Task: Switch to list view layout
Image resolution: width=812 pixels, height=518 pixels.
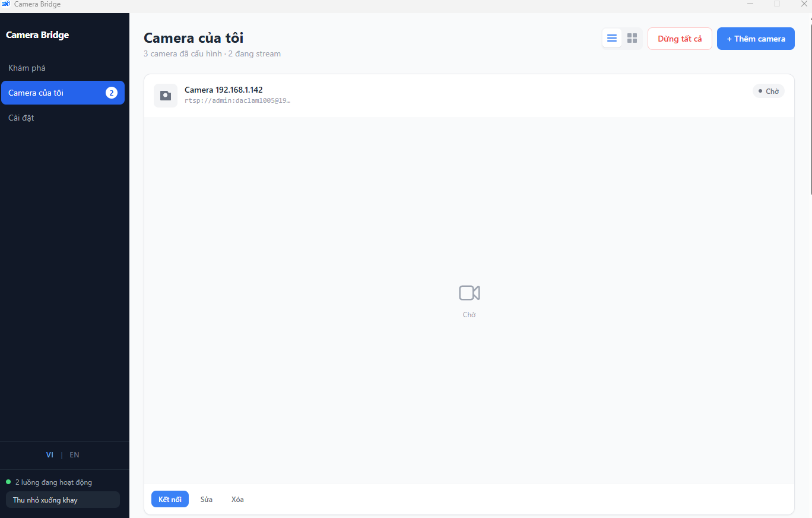Action: click(x=612, y=39)
